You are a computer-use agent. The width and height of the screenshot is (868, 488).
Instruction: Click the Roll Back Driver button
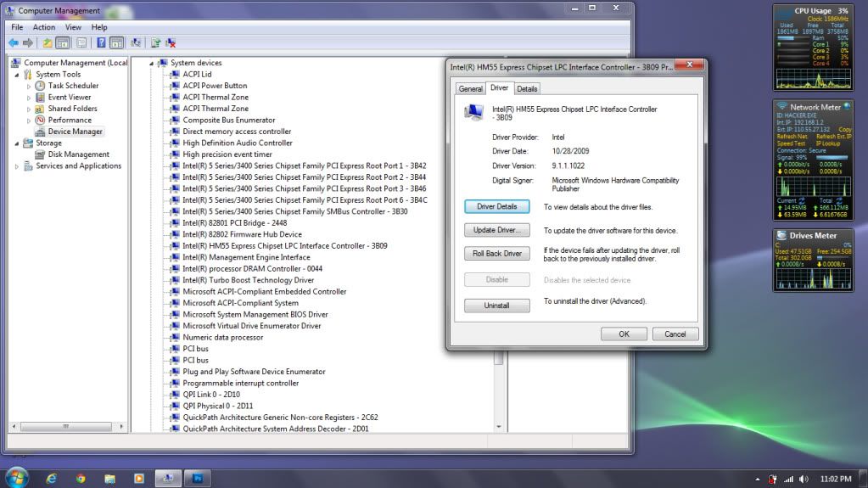click(496, 253)
